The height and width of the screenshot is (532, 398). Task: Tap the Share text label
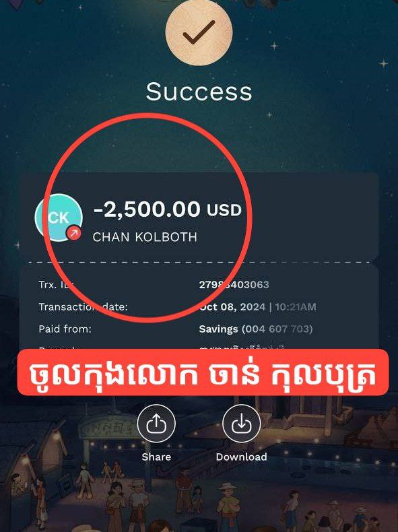pyautogui.click(x=156, y=457)
